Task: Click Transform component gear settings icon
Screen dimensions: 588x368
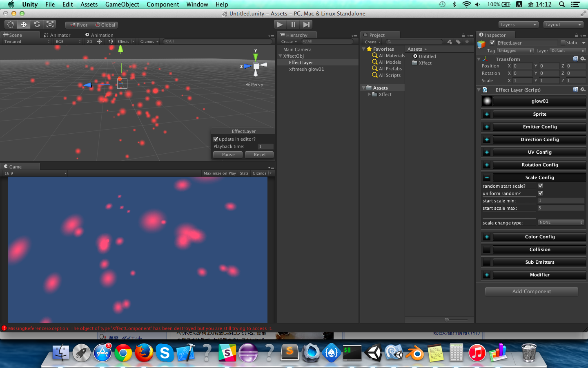Action: click(x=583, y=59)
